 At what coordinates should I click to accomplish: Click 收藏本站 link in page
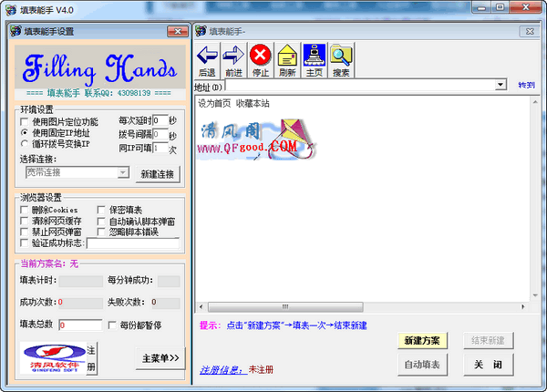pos(253,102)
